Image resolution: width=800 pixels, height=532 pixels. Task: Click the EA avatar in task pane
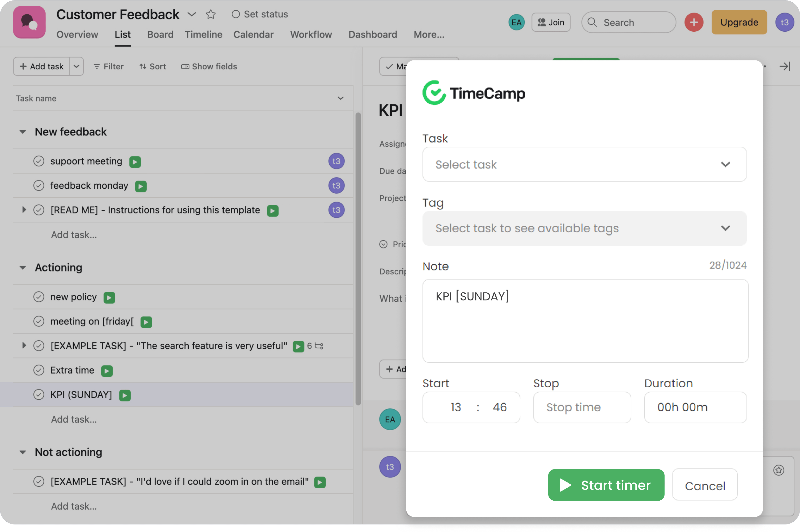pos(390,419)
